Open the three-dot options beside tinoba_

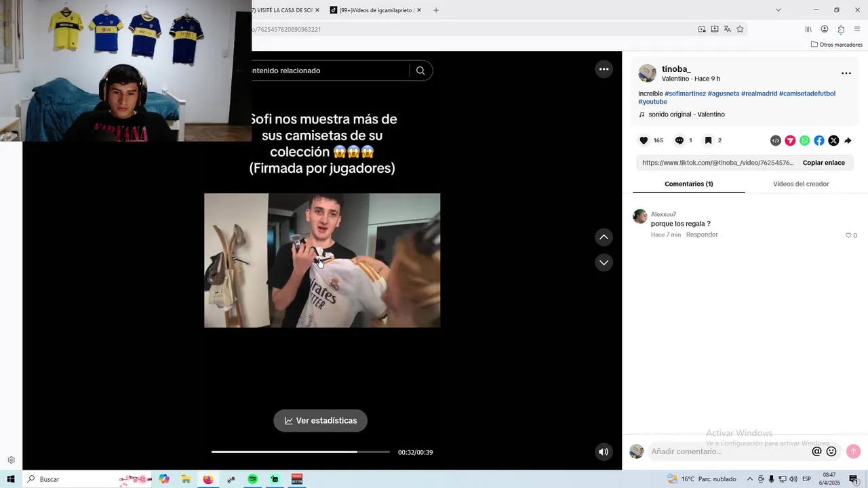coord(846,73)
